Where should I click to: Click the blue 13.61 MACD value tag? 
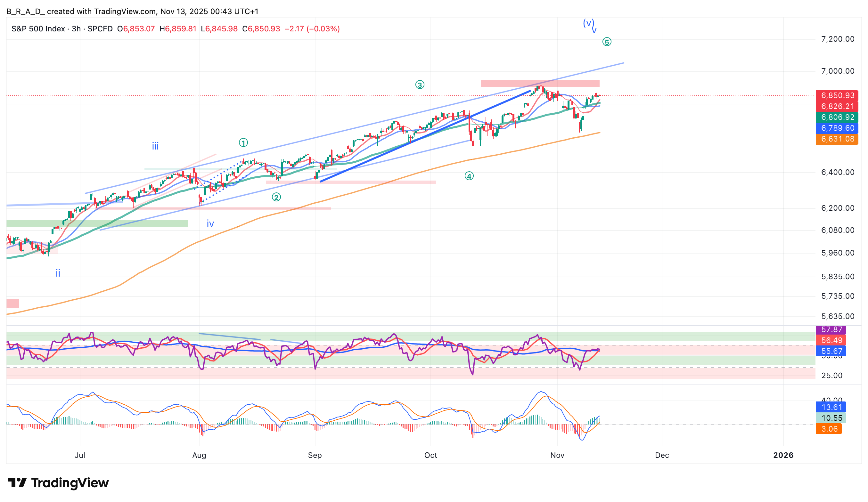point(831,407)
